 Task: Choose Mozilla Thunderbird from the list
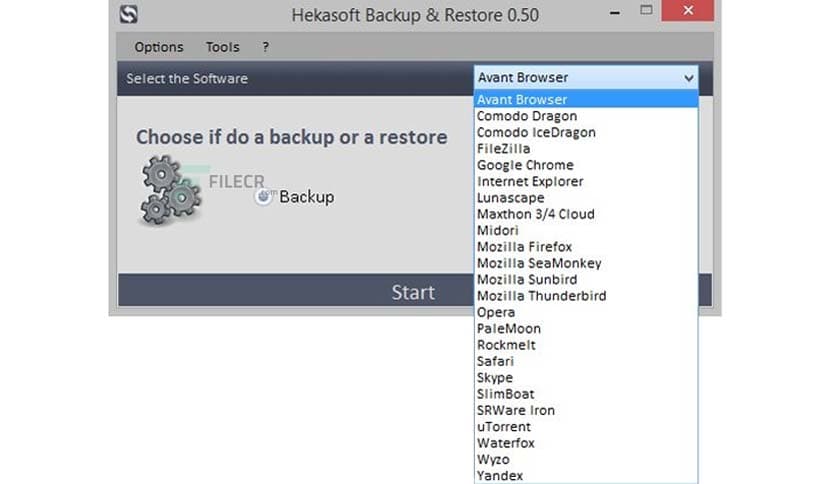[586, 296]
